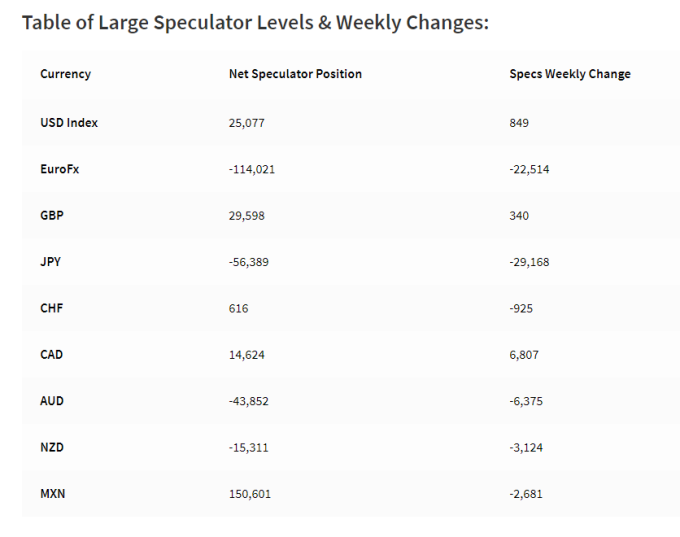Select JPY weekly change value -29,168

pos(530,262)
